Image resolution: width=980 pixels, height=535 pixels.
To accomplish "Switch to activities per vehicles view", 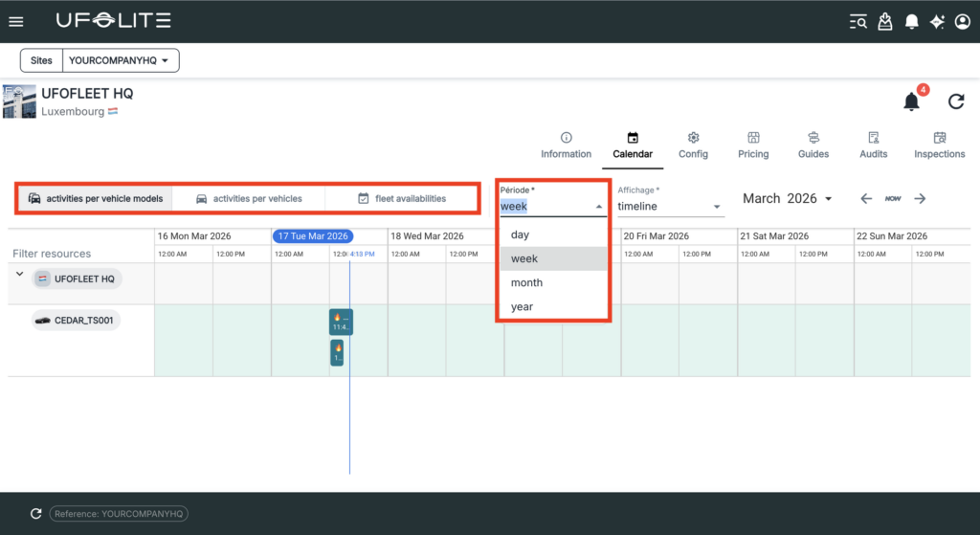I will (248, 199).
